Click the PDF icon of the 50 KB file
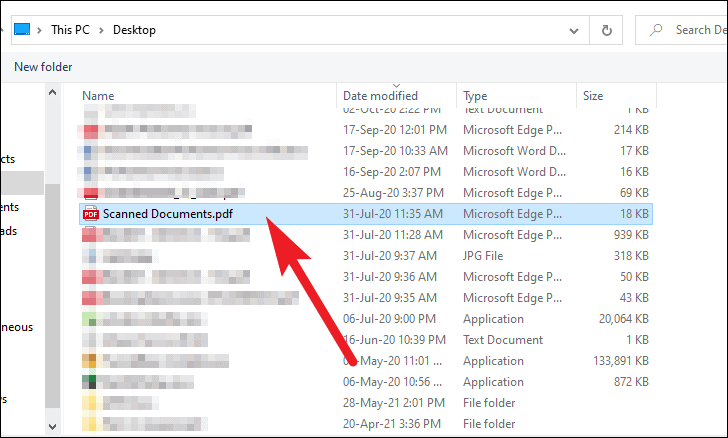 91,277
